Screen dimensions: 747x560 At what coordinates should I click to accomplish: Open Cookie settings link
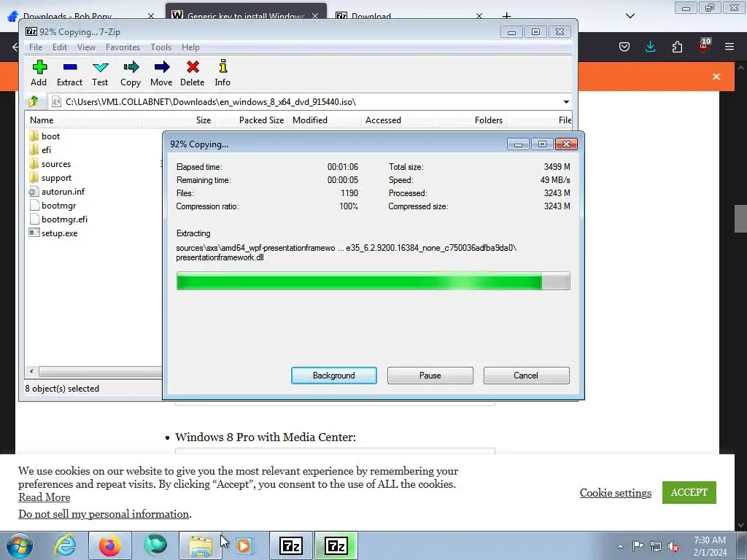click(x=616, y=493)
